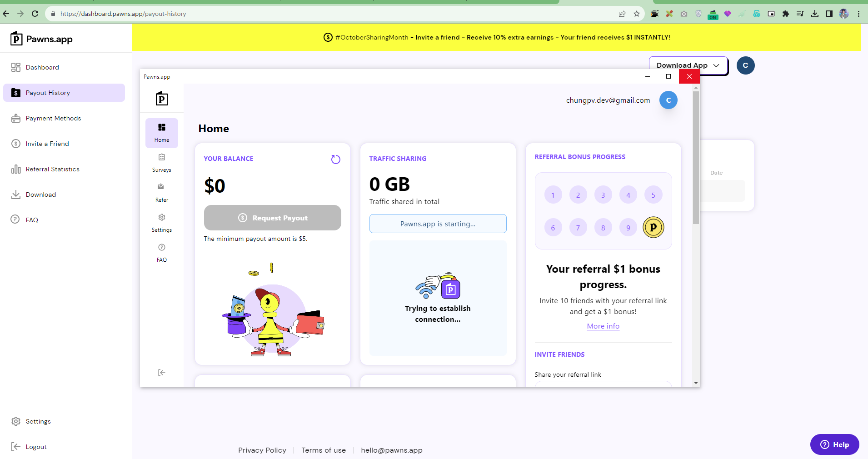Open the More info referral link
This screenshot has height=459, width=868.
(603, 326)
